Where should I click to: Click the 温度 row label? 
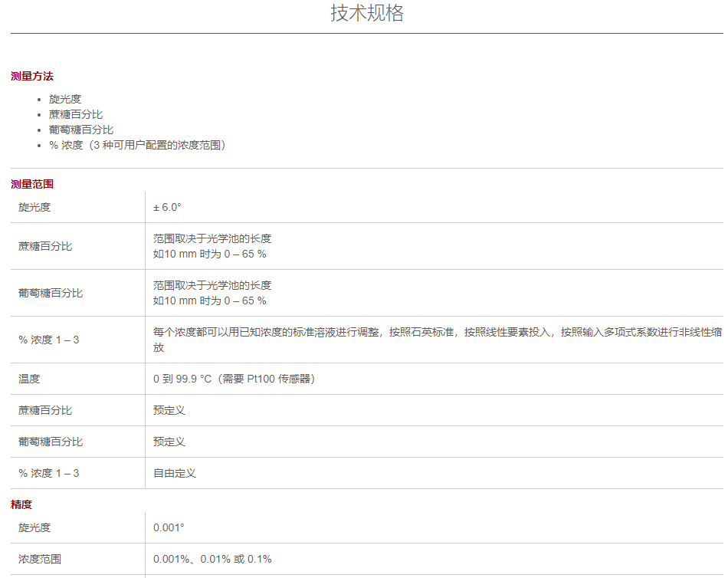pyautogui.click(x=29, y=379)
